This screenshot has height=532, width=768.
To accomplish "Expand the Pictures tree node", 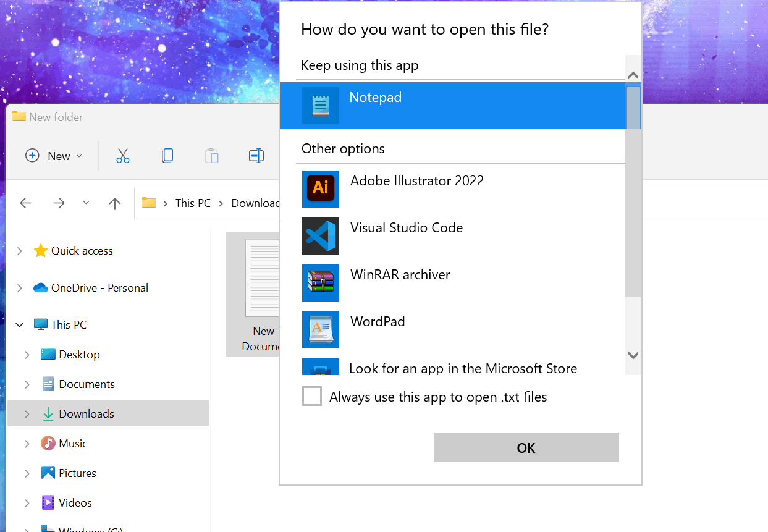I will pos(27,473).
